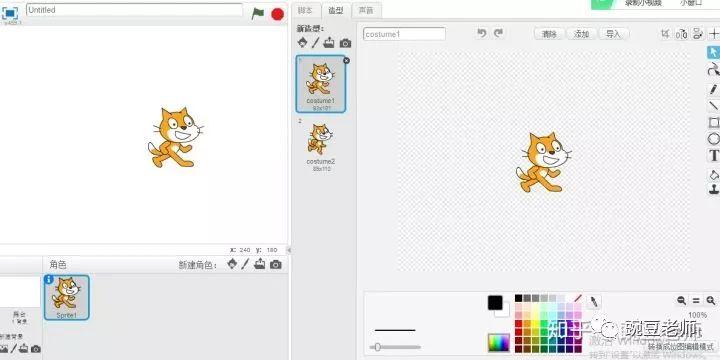Viewport: 720px width, 360px height.
Task: Pick the Fill bucket tool
Action: point(714,174)
